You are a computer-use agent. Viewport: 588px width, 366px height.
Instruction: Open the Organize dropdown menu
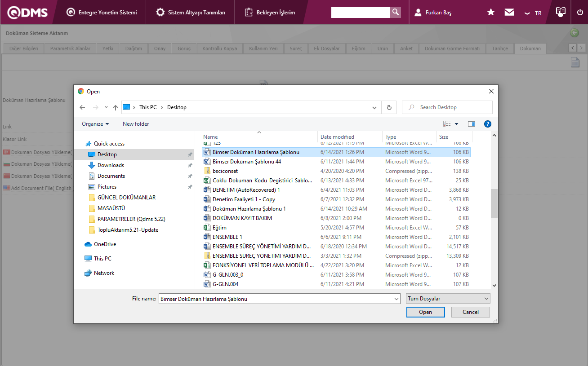(95, 124)
